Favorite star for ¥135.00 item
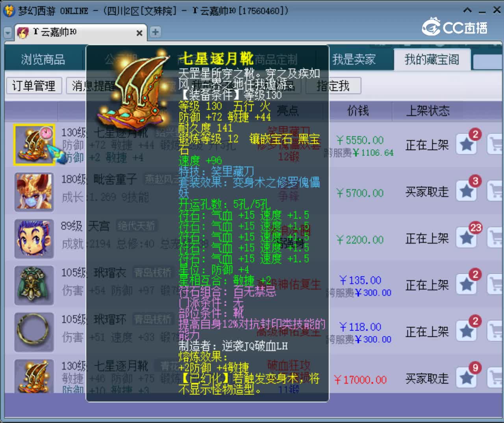Image resolution: width=504 pixels, height=423 pixels. (467, 285)
